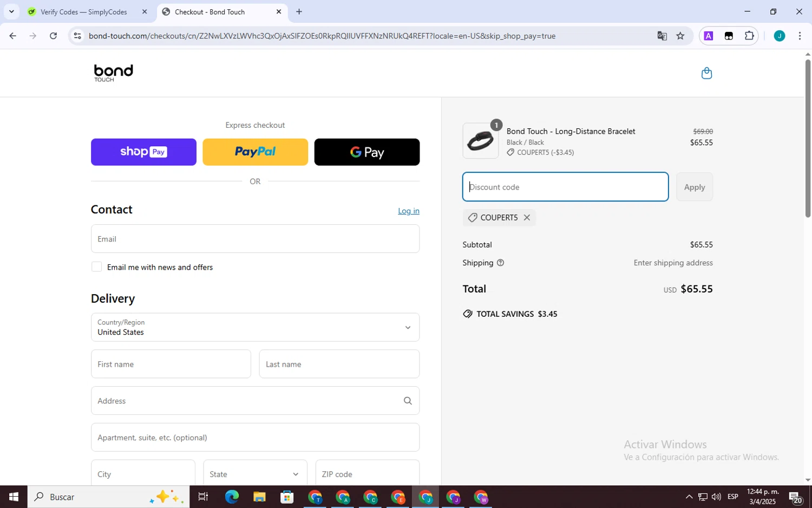This screenshot has height=508, width=812.
Task: Click the network tray icon
Action: (x=703, y=497)
